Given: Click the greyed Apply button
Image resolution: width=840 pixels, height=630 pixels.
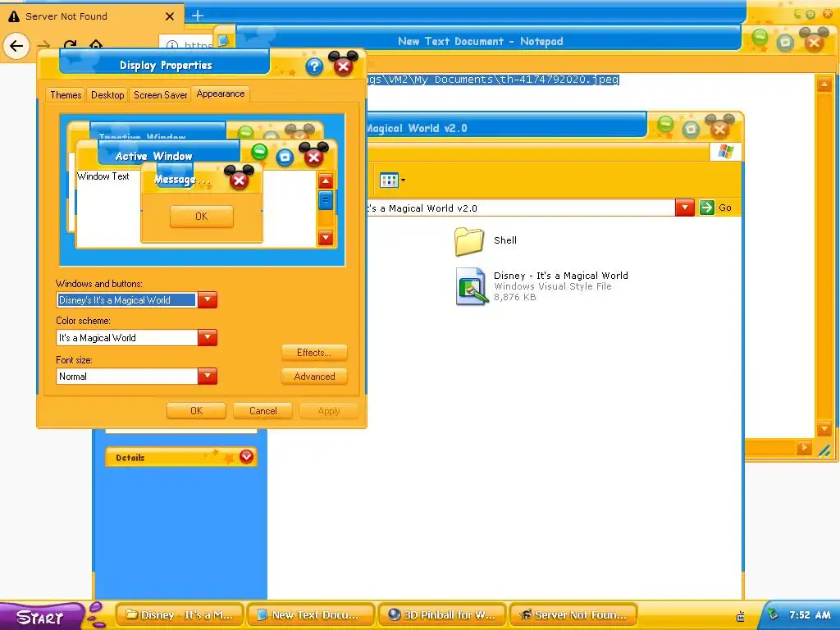Looking at the screenshot, I should pyautogui.click(x=329, y=411).
